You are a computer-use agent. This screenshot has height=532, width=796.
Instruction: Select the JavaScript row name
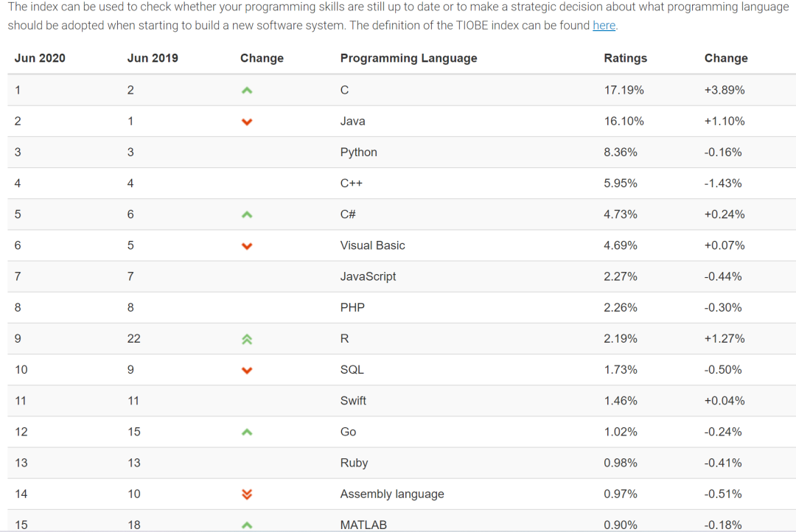368,276
